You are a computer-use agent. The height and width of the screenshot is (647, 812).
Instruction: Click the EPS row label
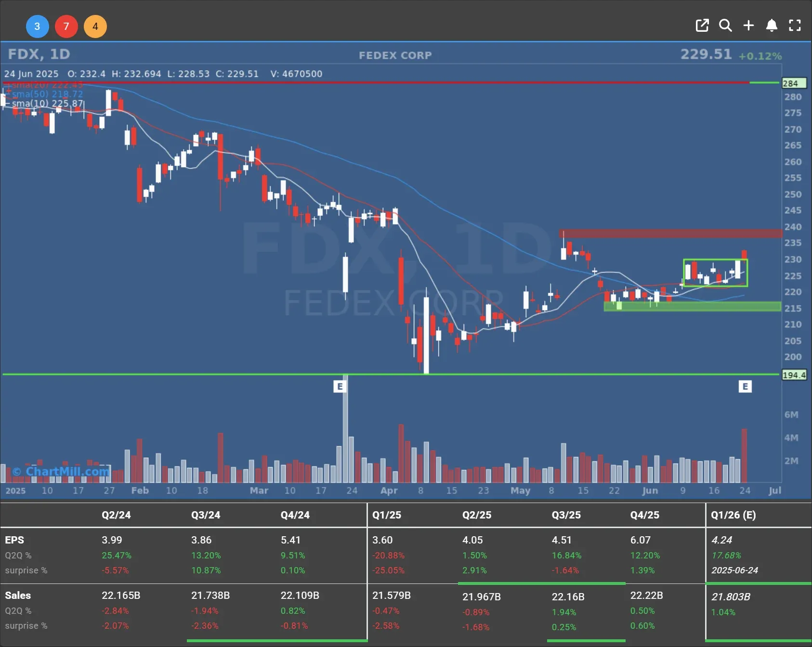pos(14,540)
